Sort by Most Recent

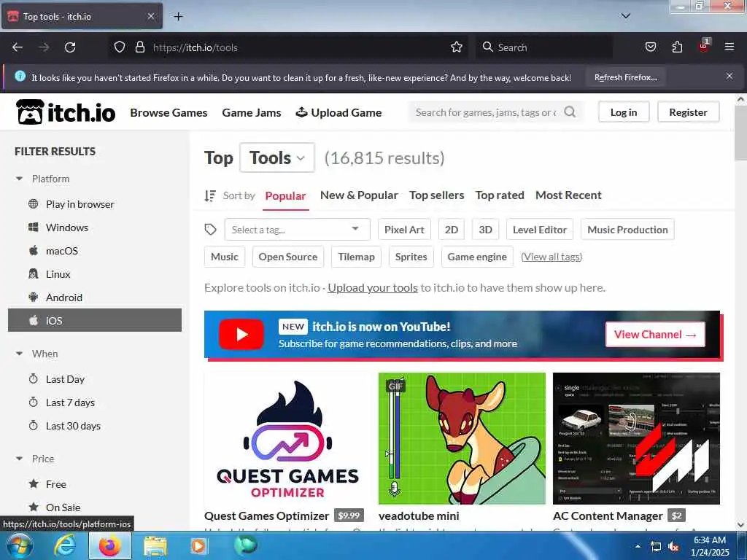click(x=568, y=195)
